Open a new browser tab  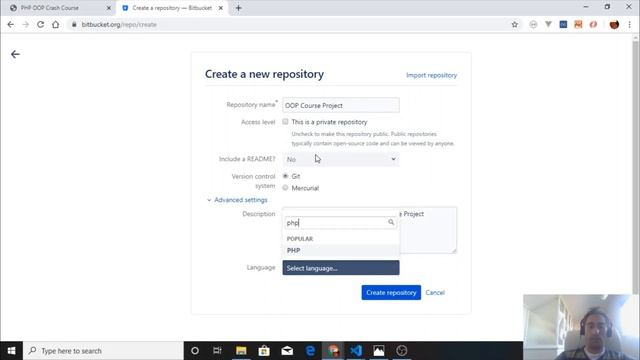pyautogui.click(x=239, y=8)
